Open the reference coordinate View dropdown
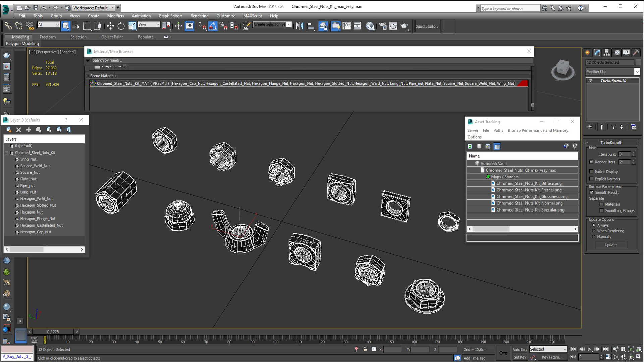The width and height of the screenshot is (644, 362). [149, 24]
